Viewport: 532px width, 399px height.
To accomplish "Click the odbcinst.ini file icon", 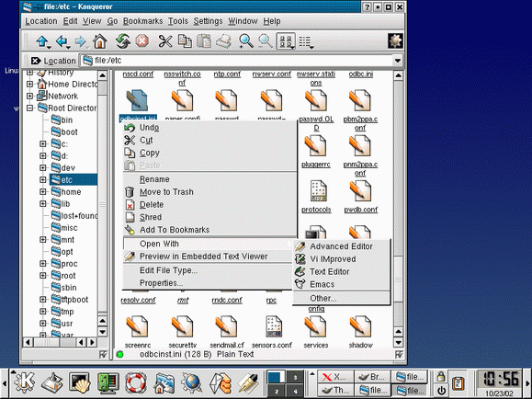I will coord(138,100).
